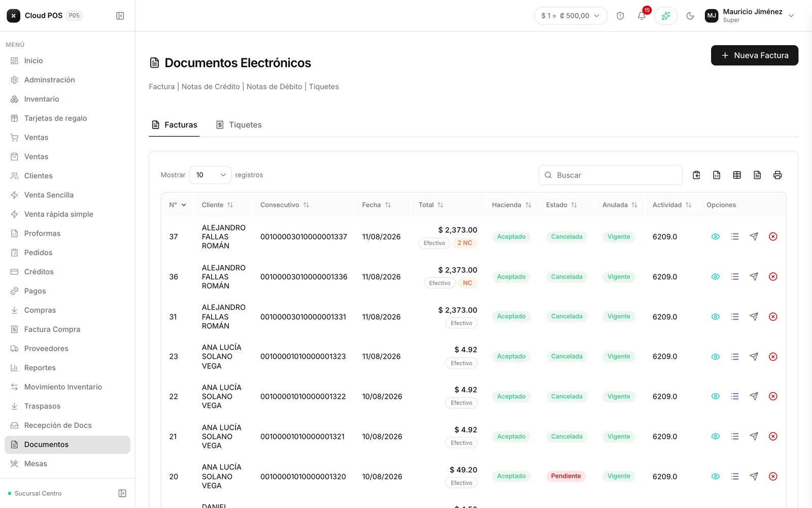The width and height of the screenshot is (812, 508).
Task: Click the 2 NC badge on invoice 37
Action: (464, 243)
